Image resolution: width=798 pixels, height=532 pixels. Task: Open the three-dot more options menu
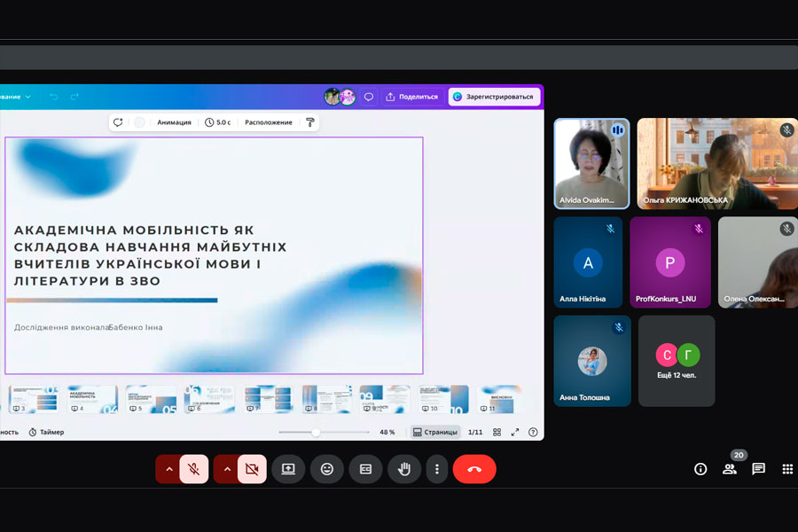(436, 469)
